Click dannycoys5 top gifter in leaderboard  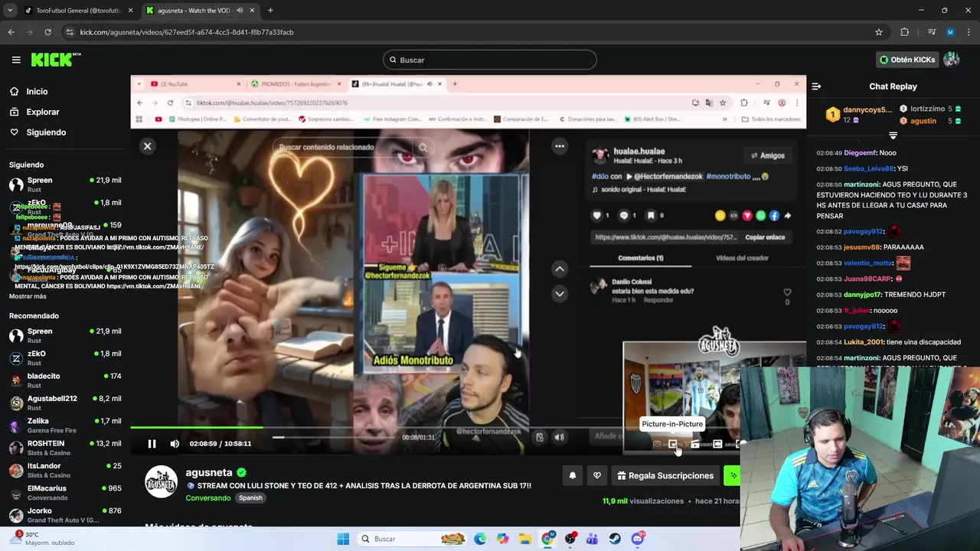859,115
